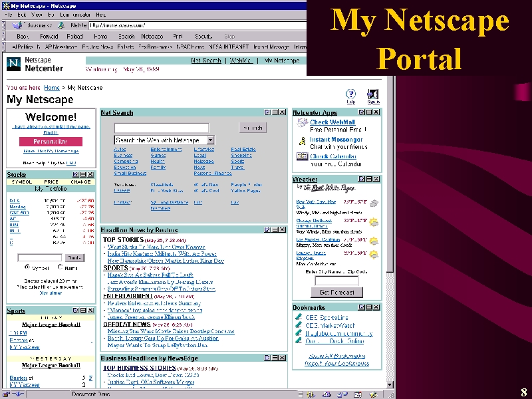
Task: Click the Security toolbar button
Action: pyautogui.click(x=203, y=37)
